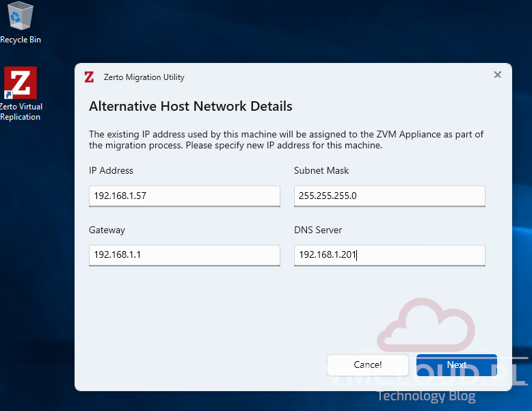Focus the Subnet Mask text box
532x411 pixels.
389,196
